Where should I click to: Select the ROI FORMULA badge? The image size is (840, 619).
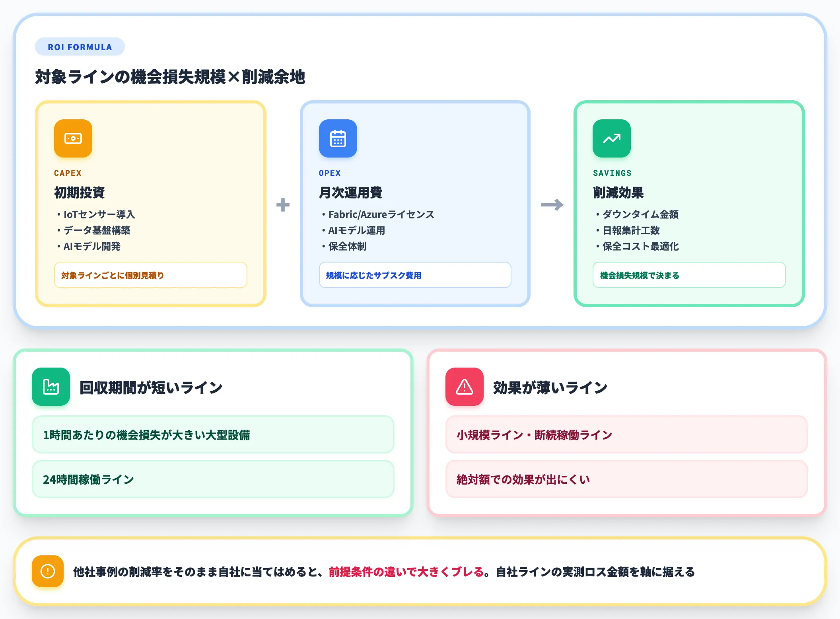coord(80,47)
